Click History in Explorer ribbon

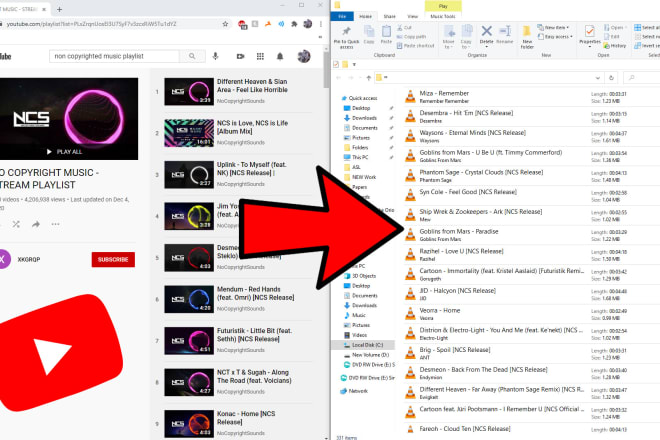click(x=615, y=45)
